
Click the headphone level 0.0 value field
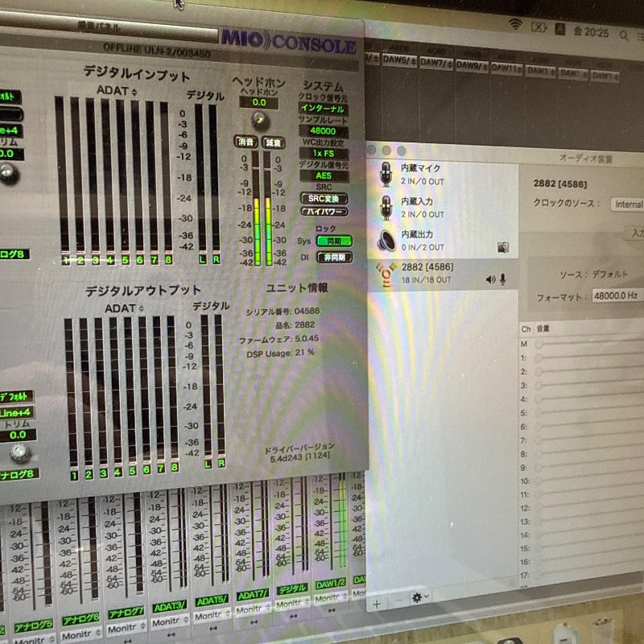click(x=259, y=103)
